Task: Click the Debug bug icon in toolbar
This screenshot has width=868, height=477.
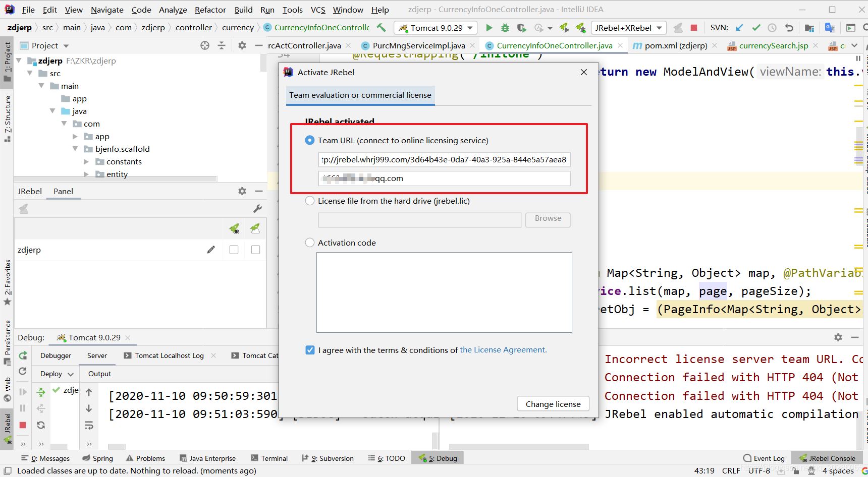Action: tap(505, 28)
